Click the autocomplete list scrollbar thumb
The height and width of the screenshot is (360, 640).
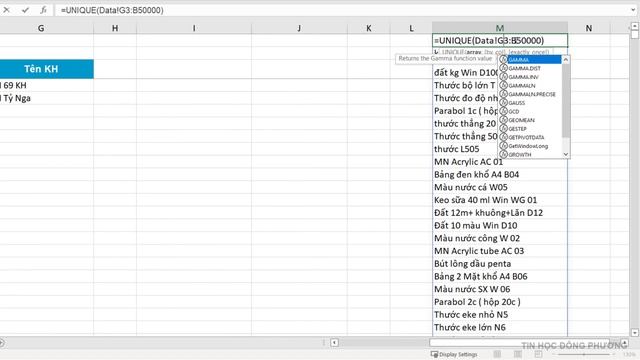tap(566, 100)
